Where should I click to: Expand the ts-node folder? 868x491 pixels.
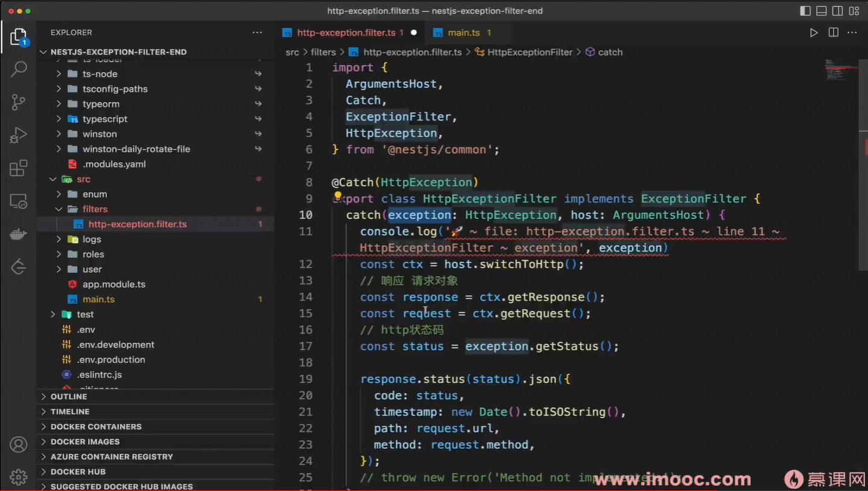click(x=155, y=74)
